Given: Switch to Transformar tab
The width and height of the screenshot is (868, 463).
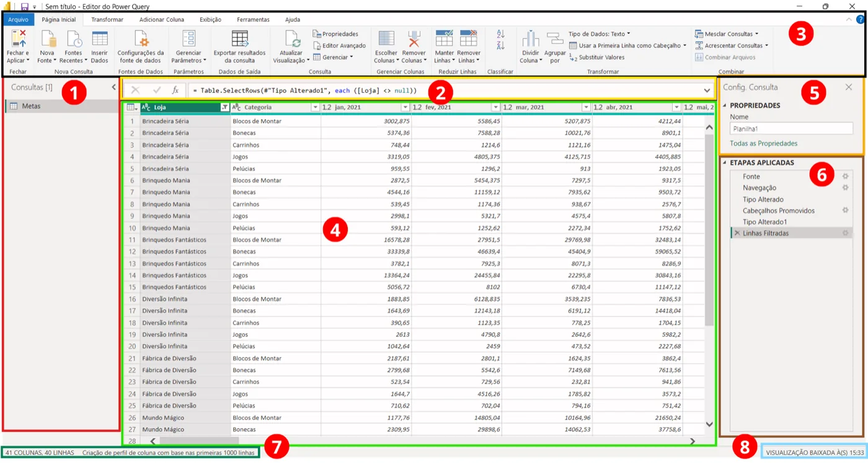Looking at the screenshot, I should tap(107, 20).
